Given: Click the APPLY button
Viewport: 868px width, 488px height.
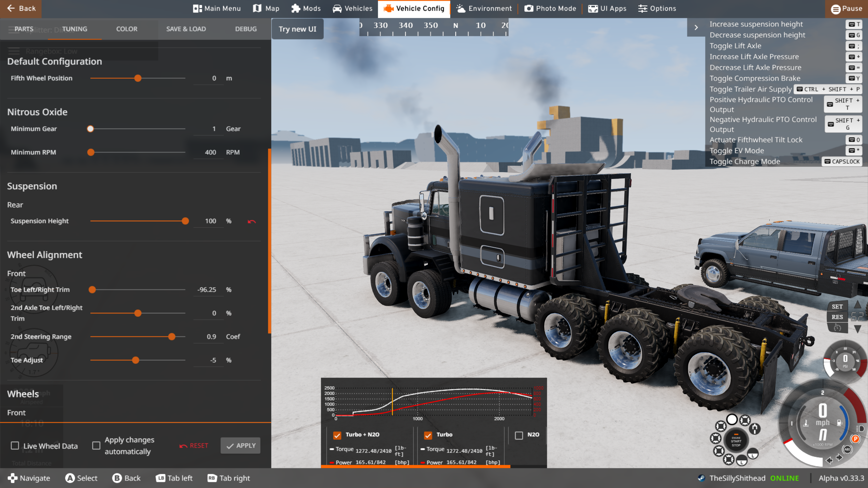Looking at the screenshot, I should pos(240,446).
